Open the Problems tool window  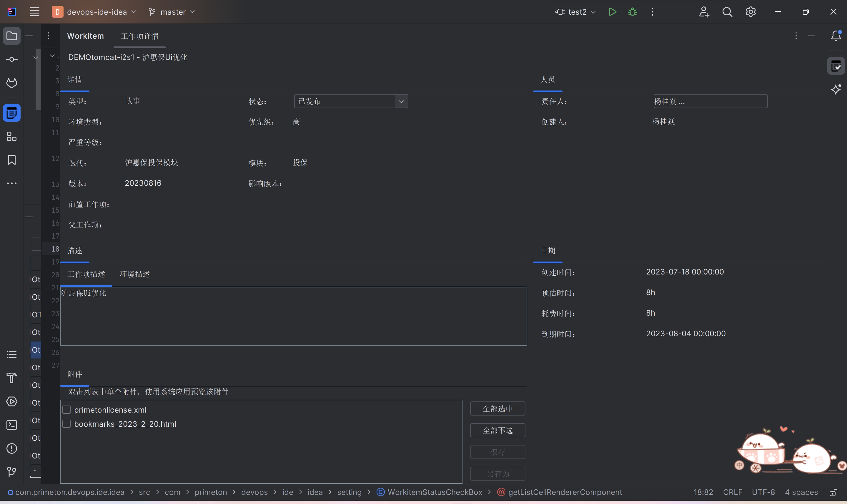click(11, 448)
